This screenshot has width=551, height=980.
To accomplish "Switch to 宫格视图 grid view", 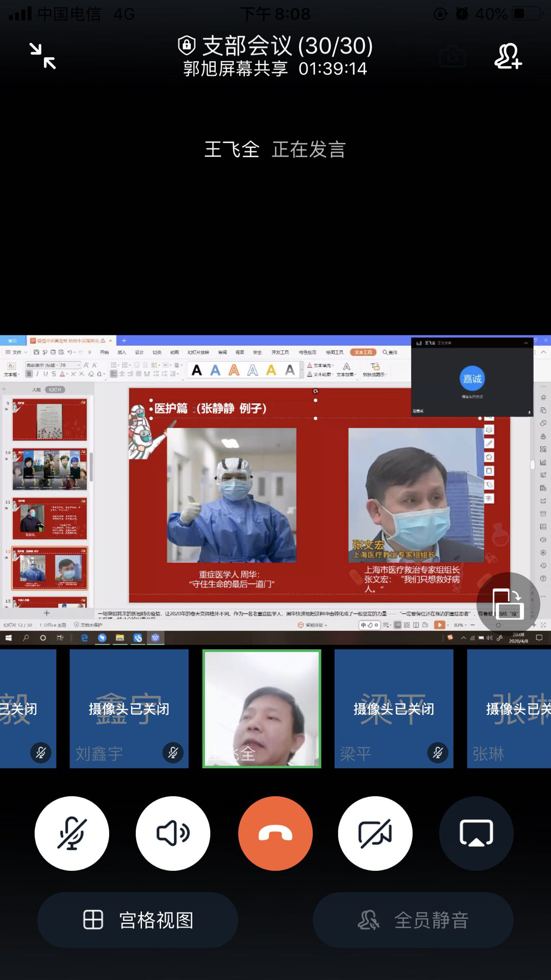I will (138, 920).
